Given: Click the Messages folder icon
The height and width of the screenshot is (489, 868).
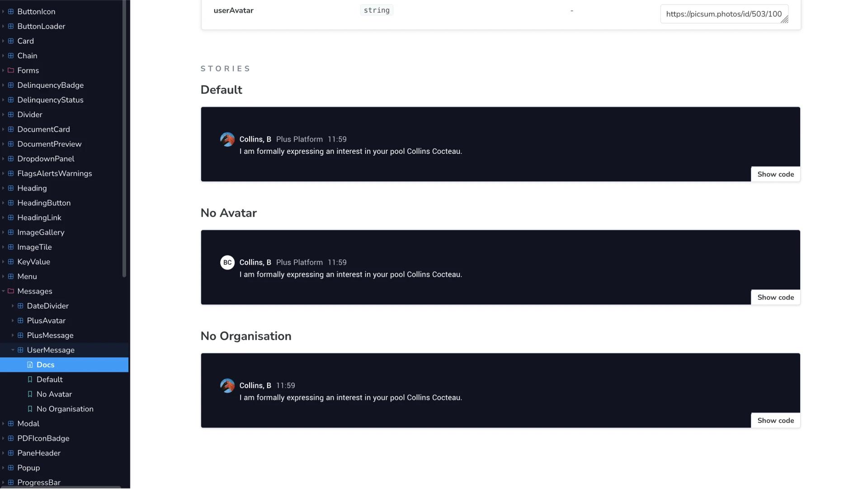Looking at the screenshot, I should (x=11, y=291).
